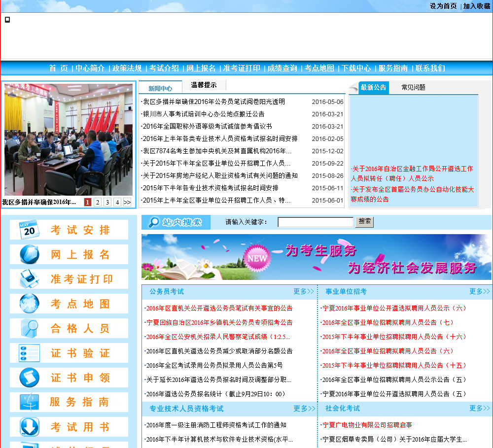Open 中心简介 navigation item
Image resolution: width=493 pixels, height=448 pixels.
click(90, 68)
